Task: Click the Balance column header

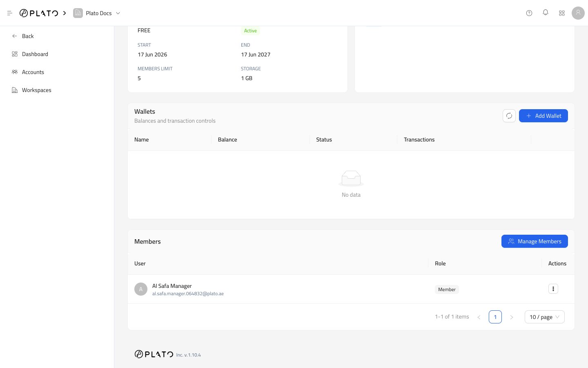Action: pos(227,139)
